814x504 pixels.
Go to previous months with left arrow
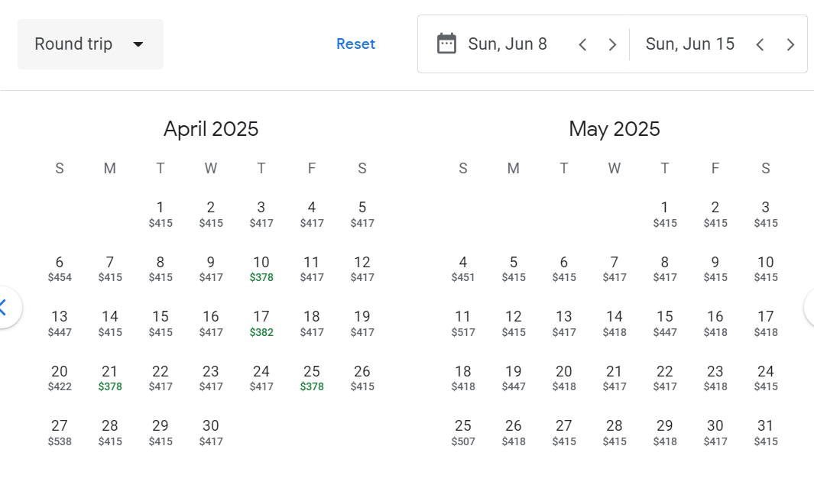pyautogui.click(x=5, y=307)
